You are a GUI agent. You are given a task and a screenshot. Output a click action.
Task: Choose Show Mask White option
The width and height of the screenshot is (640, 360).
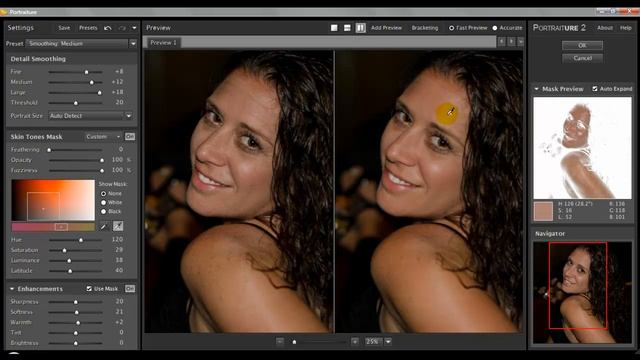pos(103,202)
